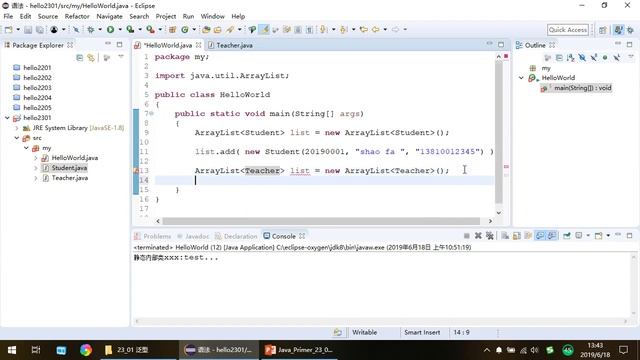
Task: Collapse the src folder node
Action: click(17, 138)
